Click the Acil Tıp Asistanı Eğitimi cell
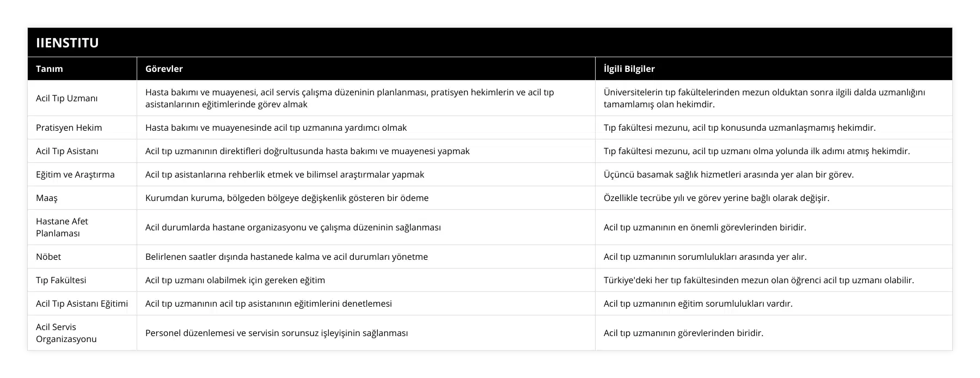 tap(82, 303)
